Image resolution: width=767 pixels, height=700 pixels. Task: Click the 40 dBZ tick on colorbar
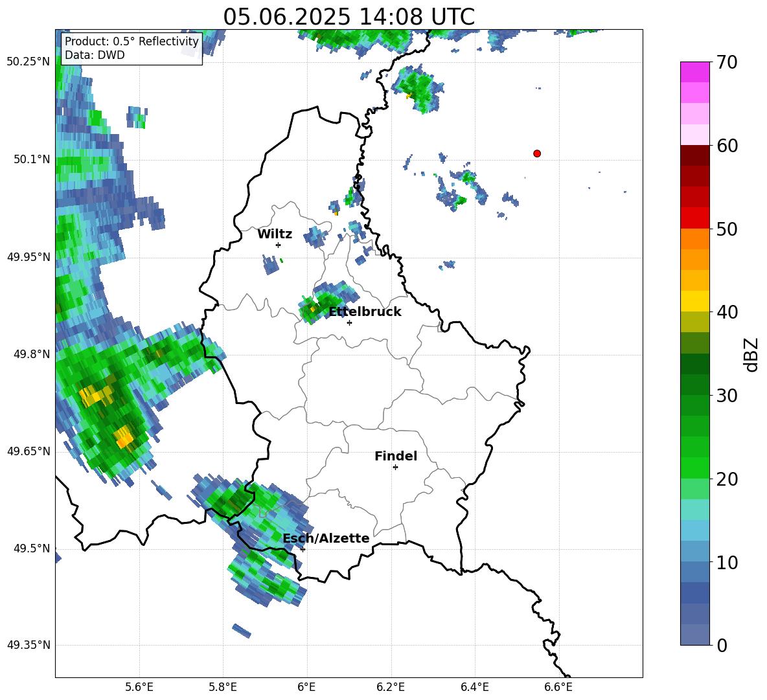727,312
